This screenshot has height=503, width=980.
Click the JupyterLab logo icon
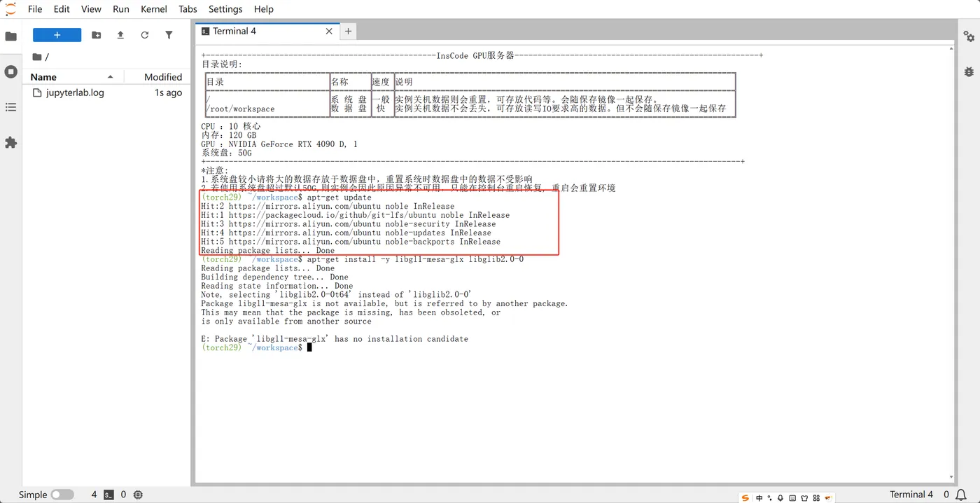(10, 9)
